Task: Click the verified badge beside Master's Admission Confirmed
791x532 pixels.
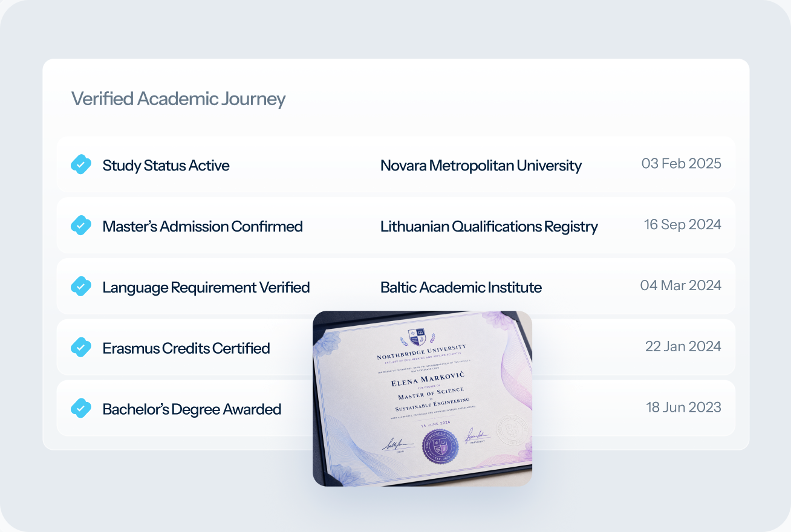Action: coord(81,225)
